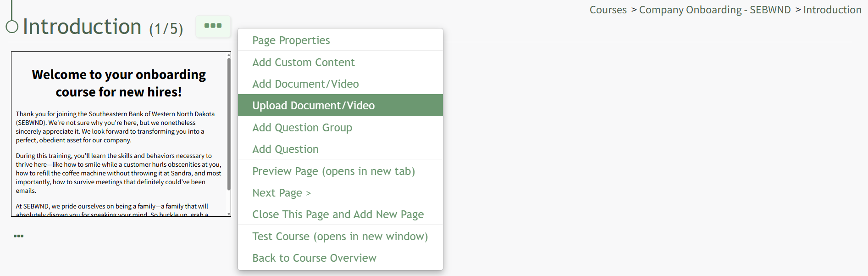Open the Courses breadcrumb link
The image size is (868, 276).
608,10
